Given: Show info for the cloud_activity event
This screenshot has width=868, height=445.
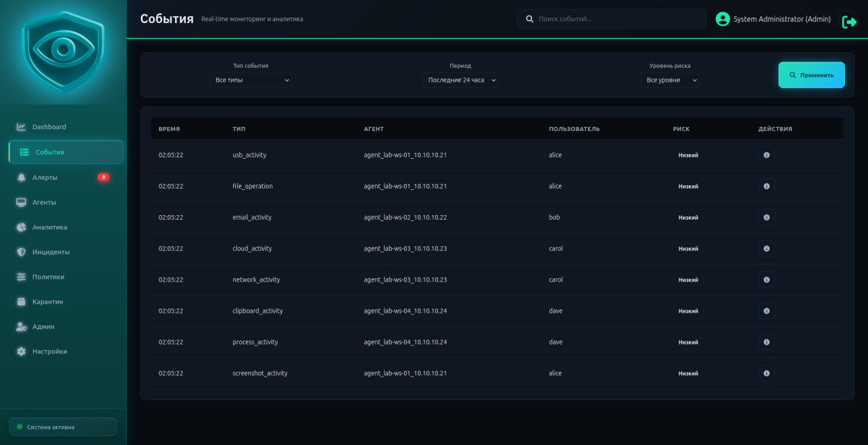Looking at the screenshot, I should (766, 249).
